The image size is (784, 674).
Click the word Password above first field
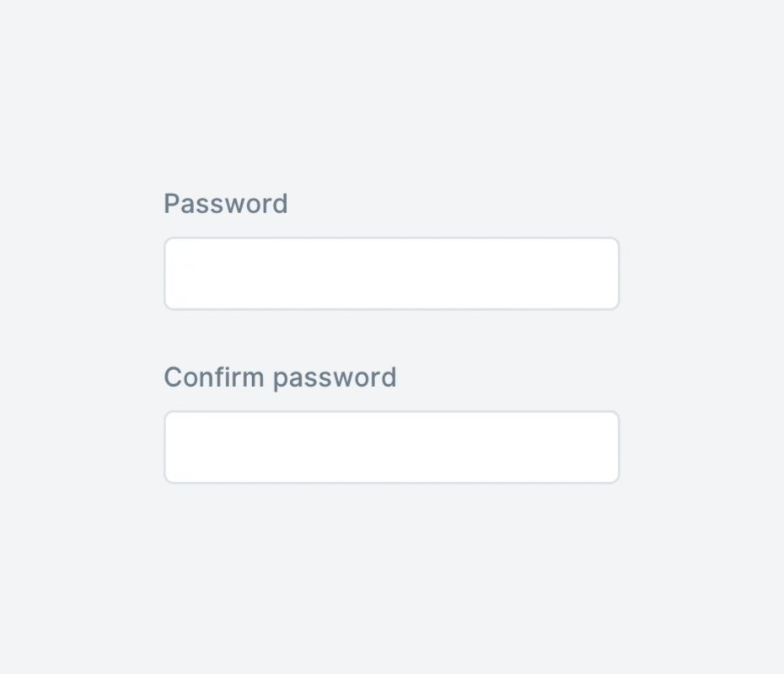(x=225, y=204)
